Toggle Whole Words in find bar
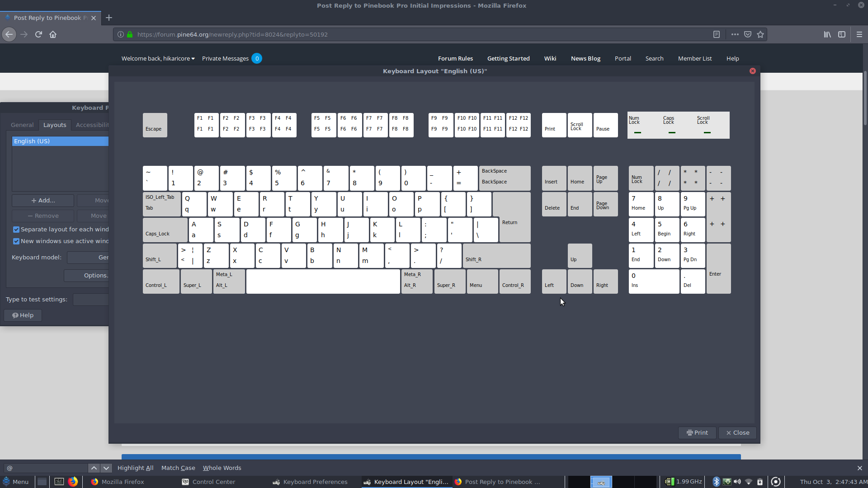 click(222, 468)
